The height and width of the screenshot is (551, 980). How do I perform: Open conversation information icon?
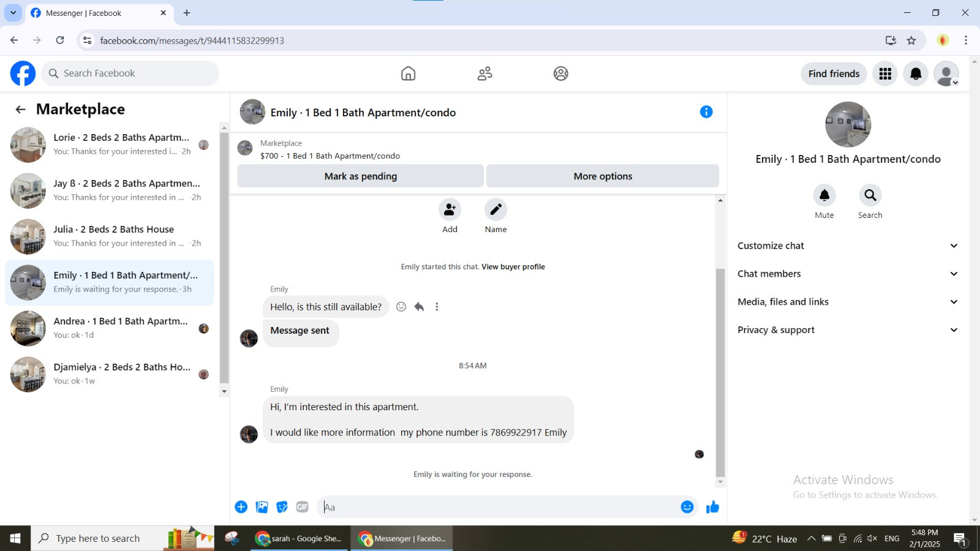click(706, 111)
